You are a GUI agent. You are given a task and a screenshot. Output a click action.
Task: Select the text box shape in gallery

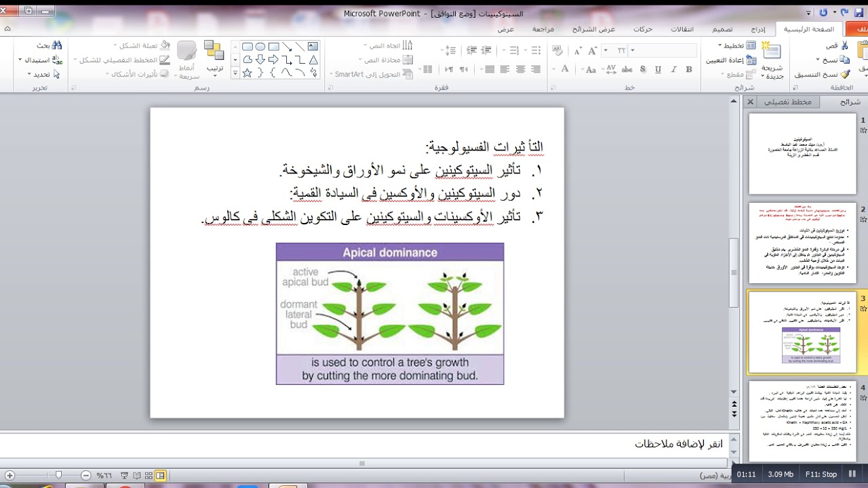tap(313, 46)
